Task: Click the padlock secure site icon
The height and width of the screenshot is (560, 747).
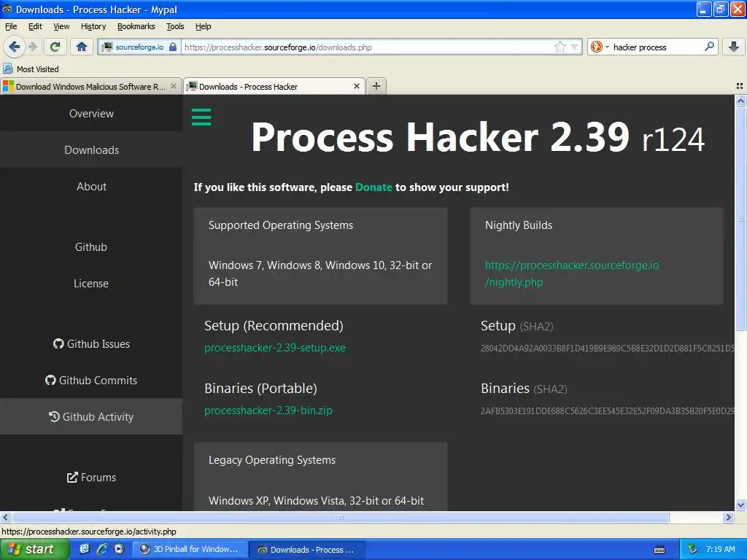Action: coord(173,47)
